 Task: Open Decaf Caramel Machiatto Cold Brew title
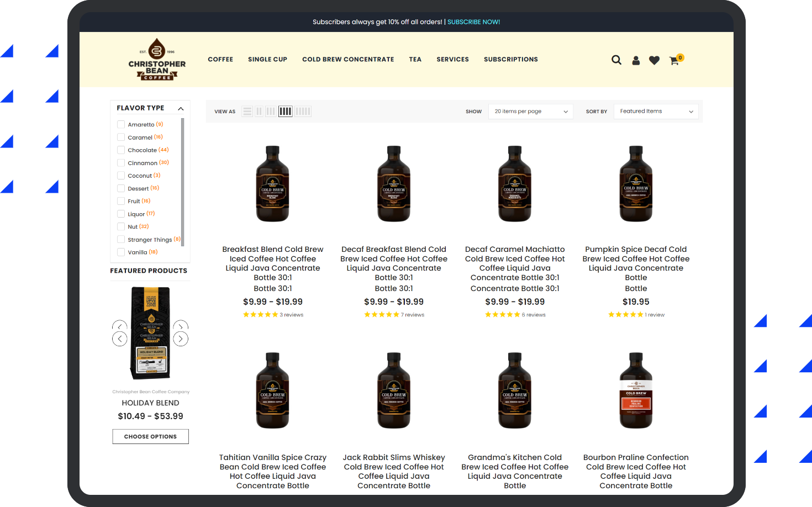515,263
